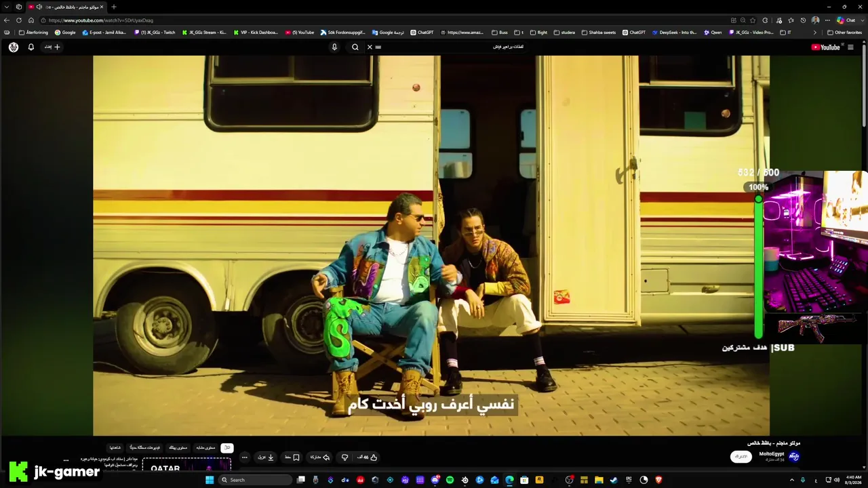Open the Qwen bookmark

(713, 33)
